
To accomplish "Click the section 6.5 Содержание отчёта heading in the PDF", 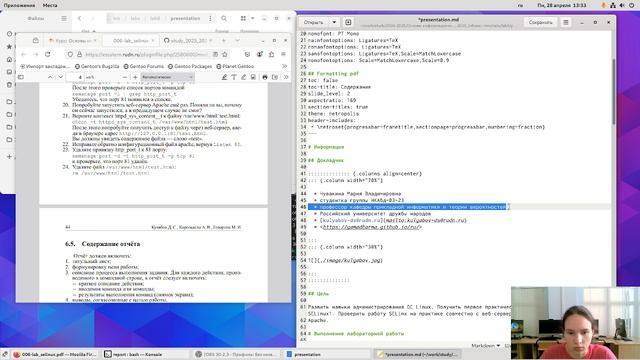I will pos(102,244).
